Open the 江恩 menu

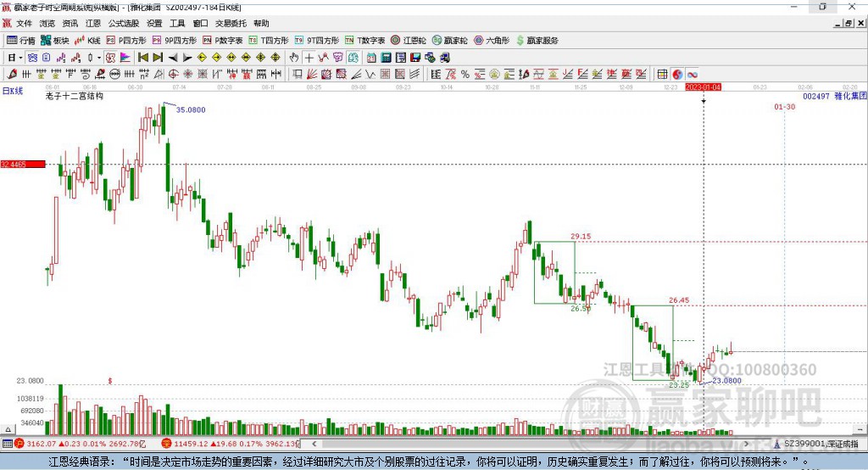click(x=93, y=23)
